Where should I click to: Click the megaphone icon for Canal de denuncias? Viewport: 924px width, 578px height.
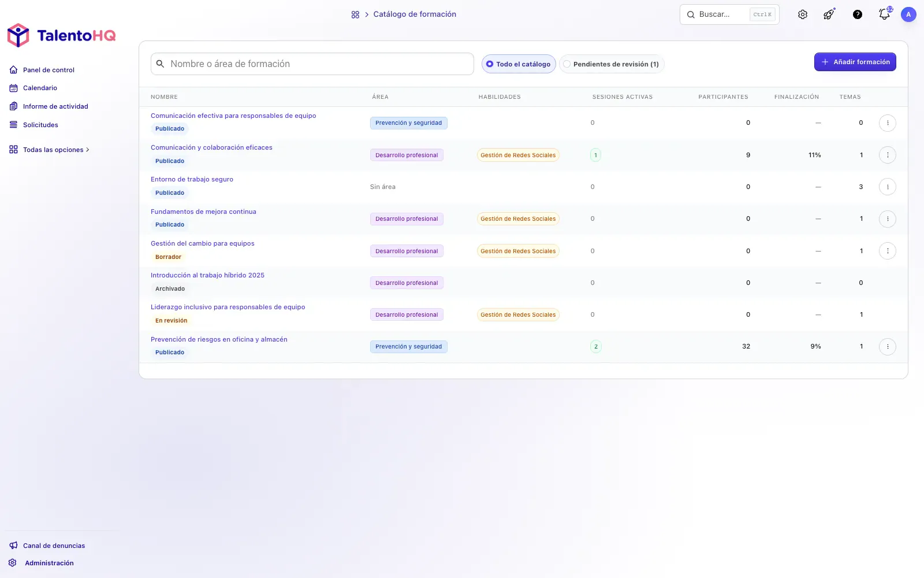pyautogui.click(x=13, y=546)
